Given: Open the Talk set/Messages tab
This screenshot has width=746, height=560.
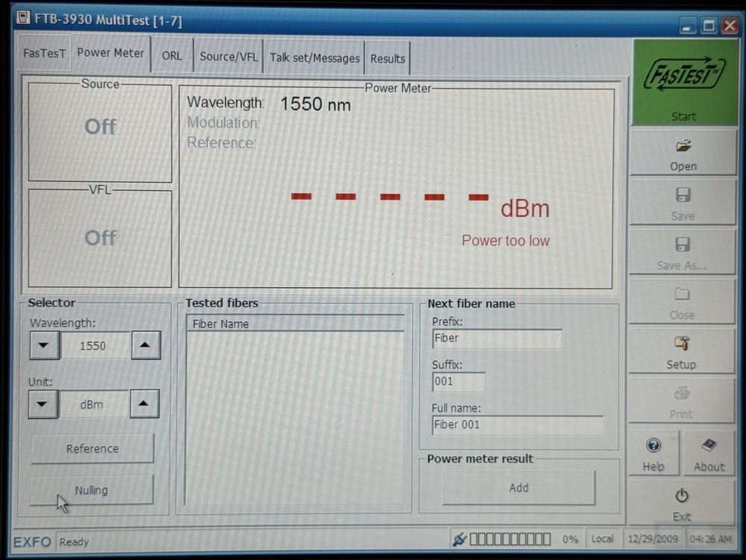Looking at the screenshot, I should (x=314, y=57).
